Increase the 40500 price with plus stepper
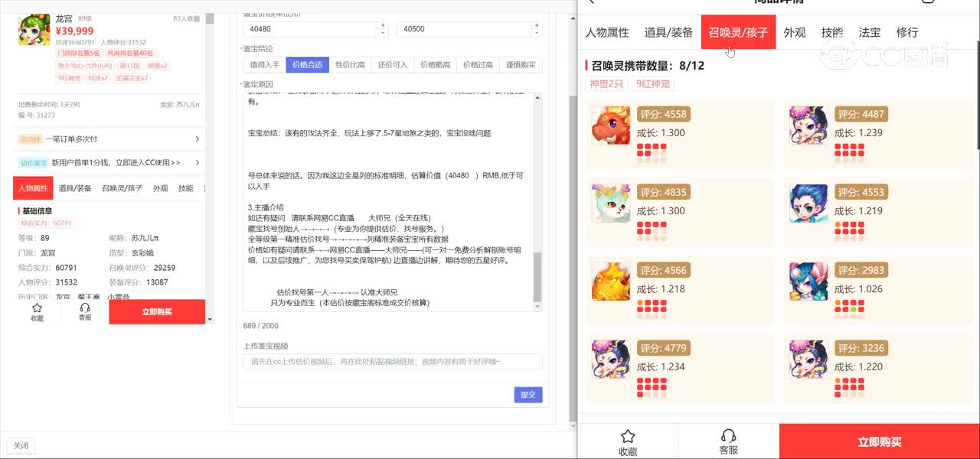This screenshot has height=459, width=980. click(x=537, y=25)
